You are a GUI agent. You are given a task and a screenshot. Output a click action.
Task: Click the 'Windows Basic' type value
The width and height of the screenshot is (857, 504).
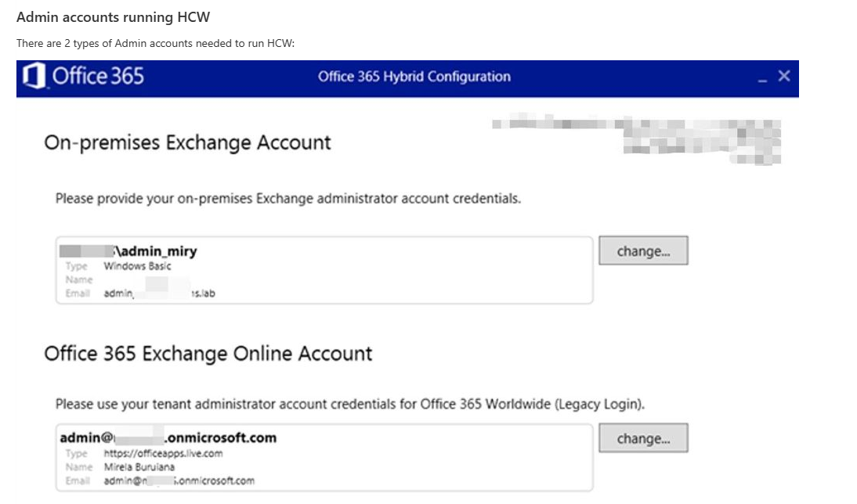click(137, 266)
